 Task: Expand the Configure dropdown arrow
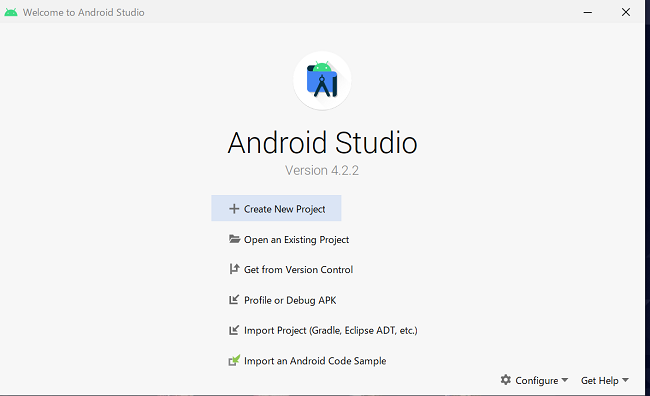[x=565, y=380]
